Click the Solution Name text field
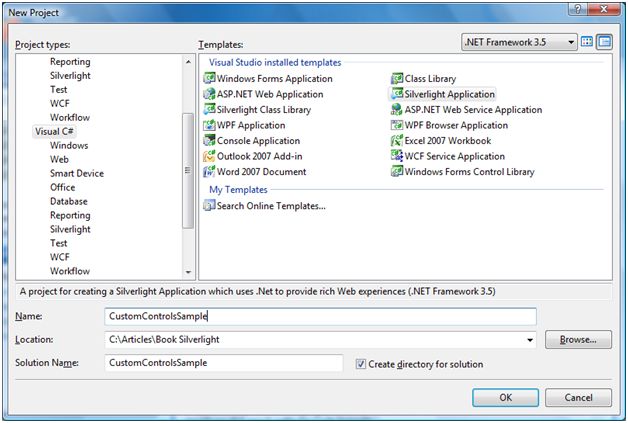Viewport: 628px width, 423px height. 224,363
